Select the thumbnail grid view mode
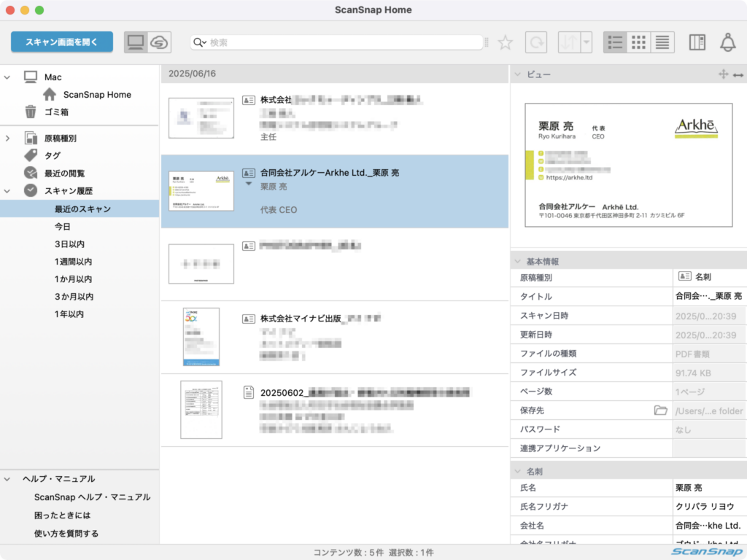This screenshot has height=560, width=747. click(638, 42)
